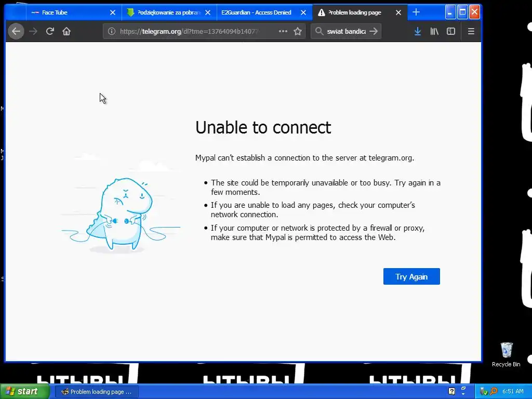Close the Mypal browser window

pos(475,12)
